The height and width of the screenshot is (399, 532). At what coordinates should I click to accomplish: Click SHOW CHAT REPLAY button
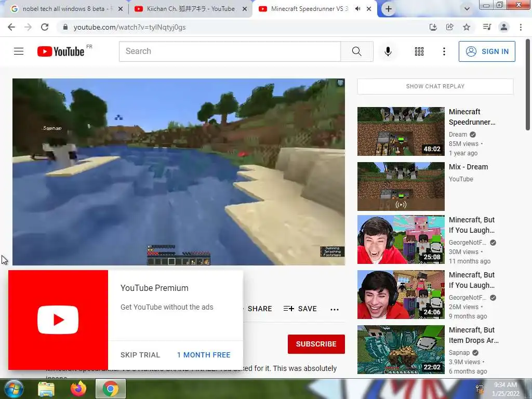click(435, 86)
